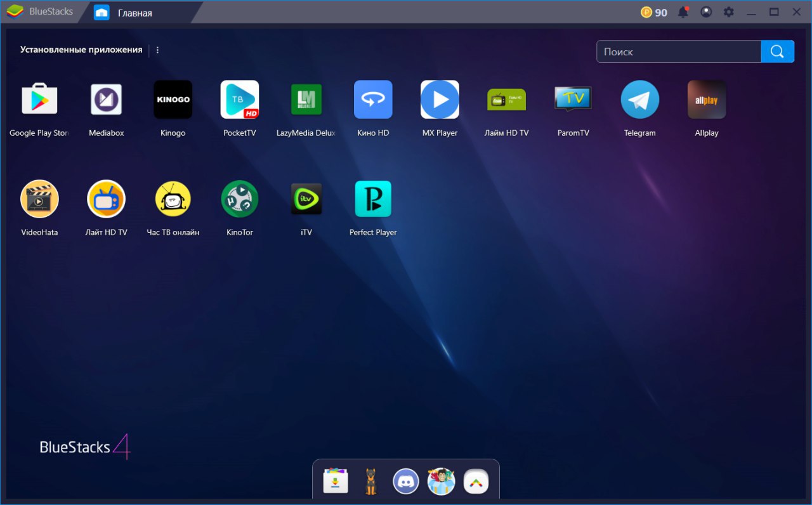
Task: Launch Telegram app
Action: click(x=639, y=100)
